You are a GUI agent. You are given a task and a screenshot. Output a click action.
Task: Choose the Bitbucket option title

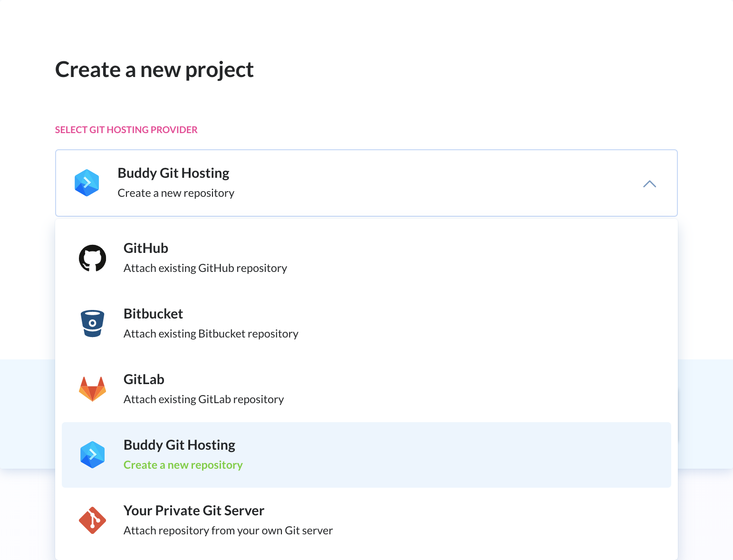(153, 314)
